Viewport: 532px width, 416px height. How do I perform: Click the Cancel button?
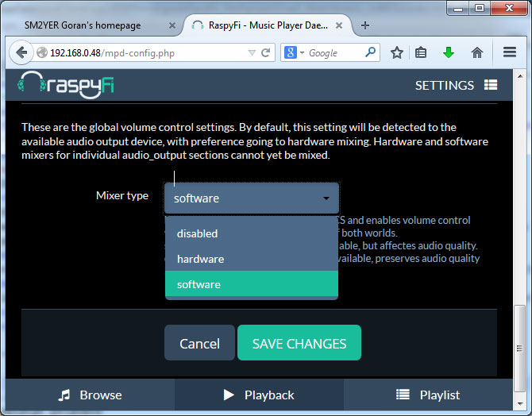[x=199, y=343]
